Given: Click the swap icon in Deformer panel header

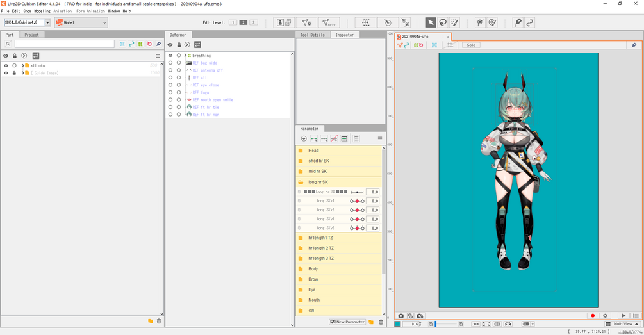Looking at the screenshot, I should click(x=197, y=44).
